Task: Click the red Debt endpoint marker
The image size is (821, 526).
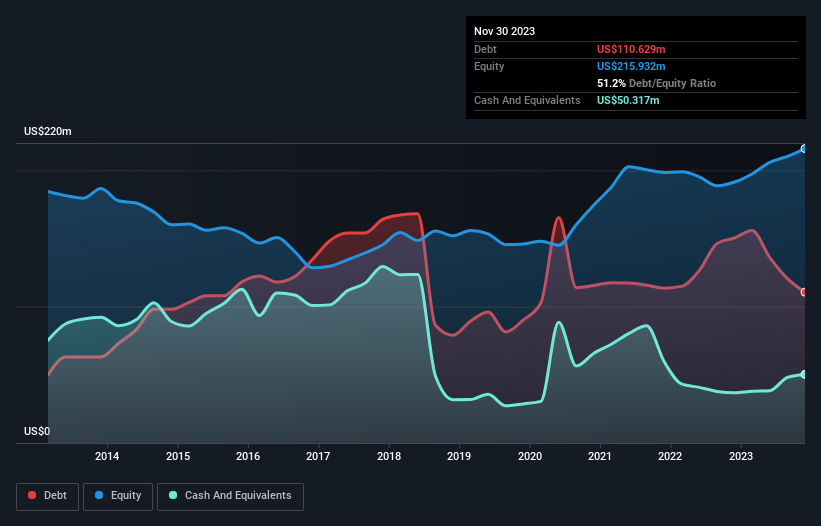Action: click(804, 292)
